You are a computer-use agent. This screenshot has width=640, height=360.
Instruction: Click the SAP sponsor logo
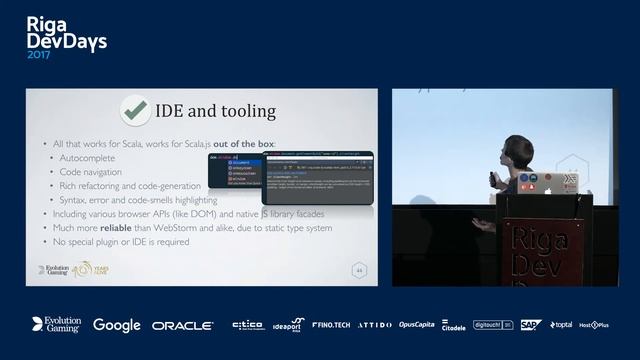pyautogui.click(x=531, y=325)
